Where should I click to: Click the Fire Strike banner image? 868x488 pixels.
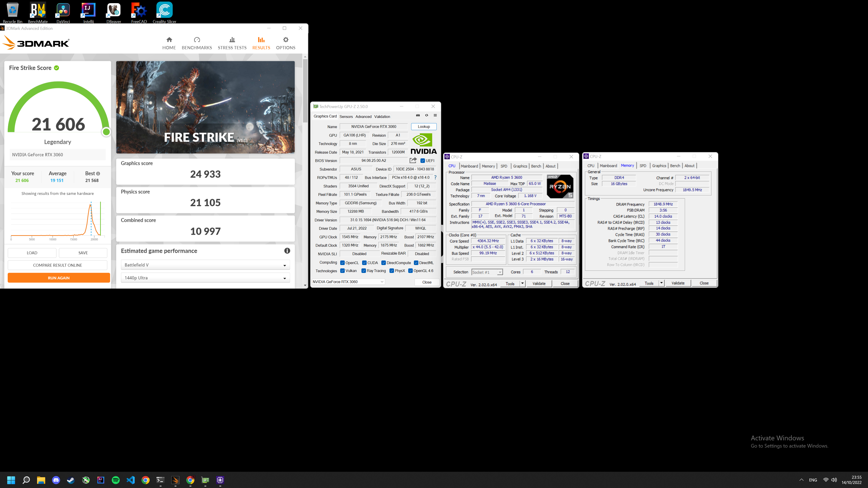point(205,107)
